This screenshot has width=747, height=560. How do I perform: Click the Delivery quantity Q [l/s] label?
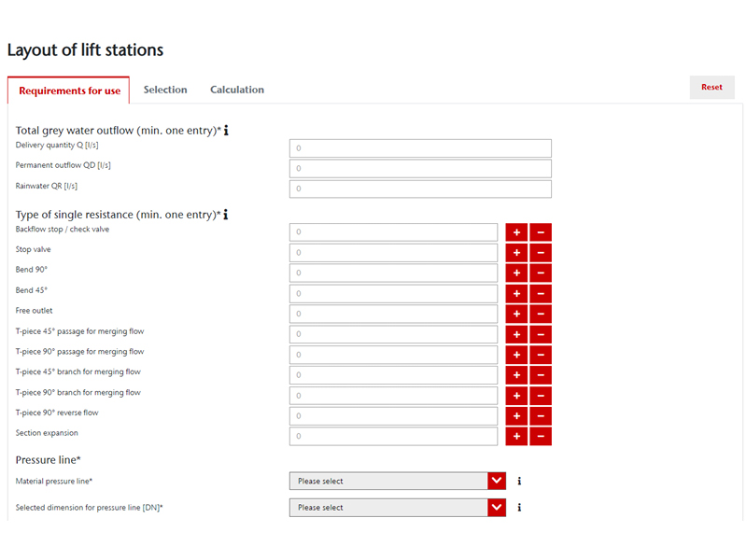pyautogui.click(x=57, y=145)
